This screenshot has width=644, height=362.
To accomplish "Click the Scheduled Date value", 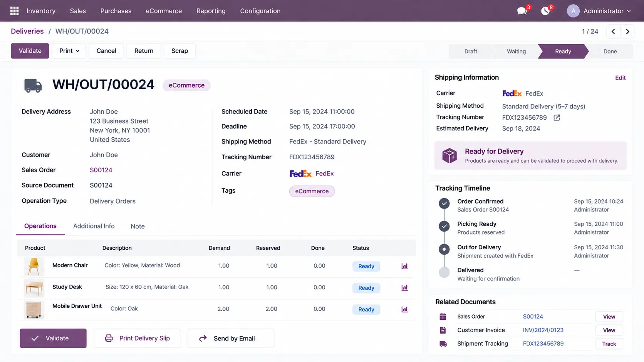I will coord(322,112).
